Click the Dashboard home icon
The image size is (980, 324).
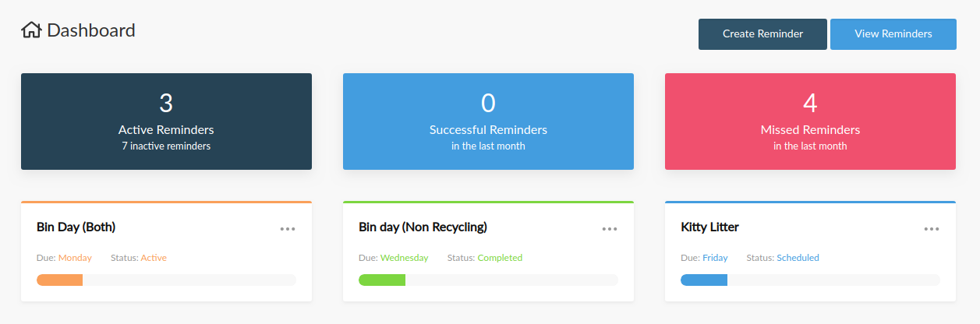pos(31,30)
